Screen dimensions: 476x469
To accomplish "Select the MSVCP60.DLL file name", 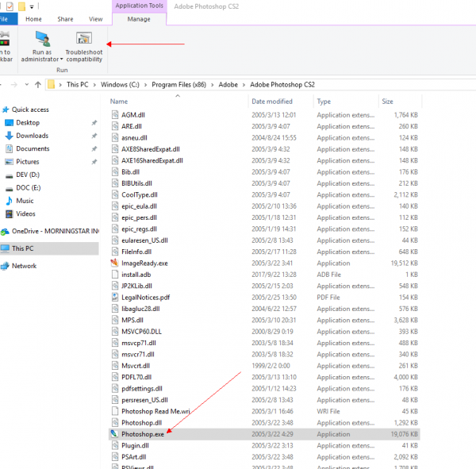I will pyautogui.click(x=141, y=332).
